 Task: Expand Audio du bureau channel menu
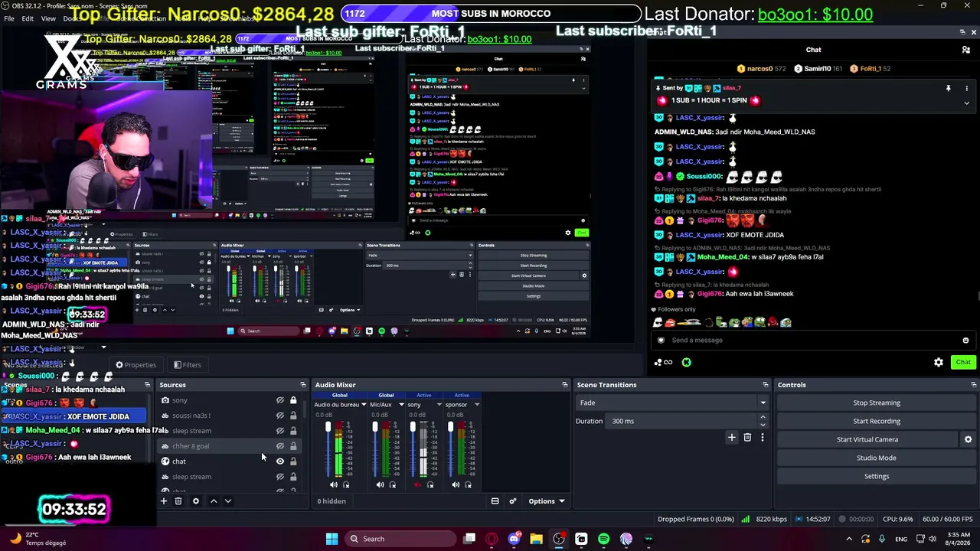[x=363, y=405]
